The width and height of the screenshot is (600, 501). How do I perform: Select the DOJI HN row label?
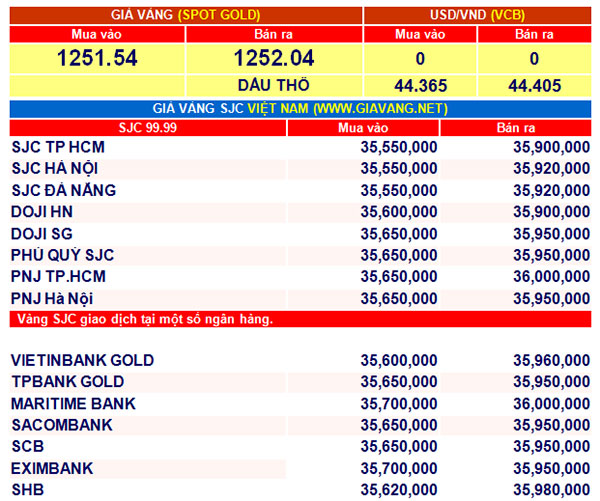coord(41,211)
